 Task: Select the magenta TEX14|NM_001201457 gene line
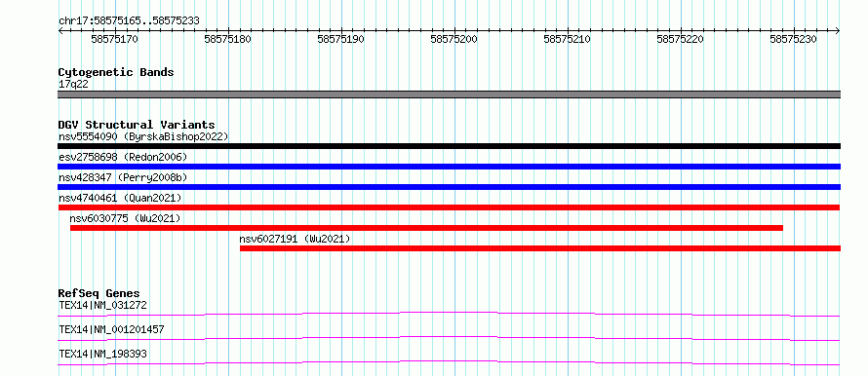coord(449,338)
